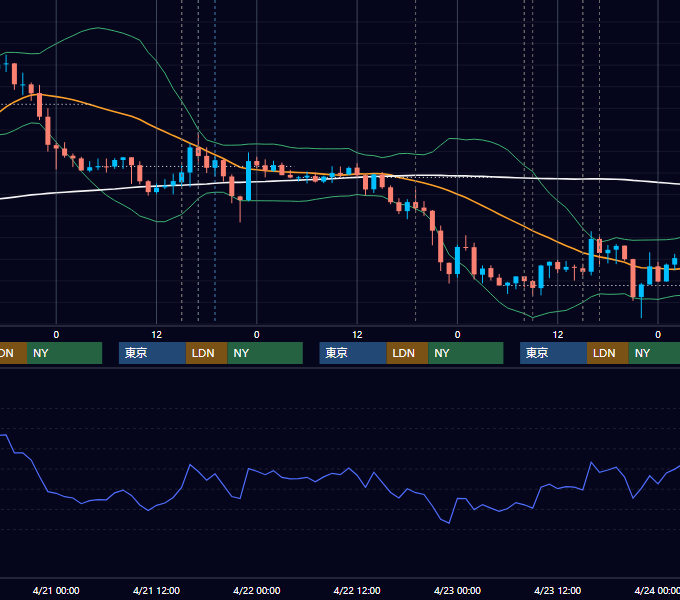Click the 4/23 00:00 date label
The width and height of the screenshot is (680, 600).
coord(457,590)
